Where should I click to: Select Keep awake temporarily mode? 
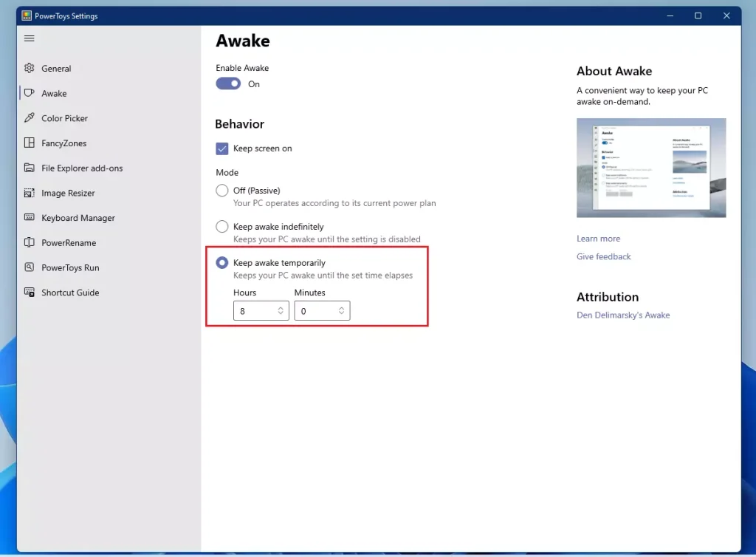(x=221, y=263)
